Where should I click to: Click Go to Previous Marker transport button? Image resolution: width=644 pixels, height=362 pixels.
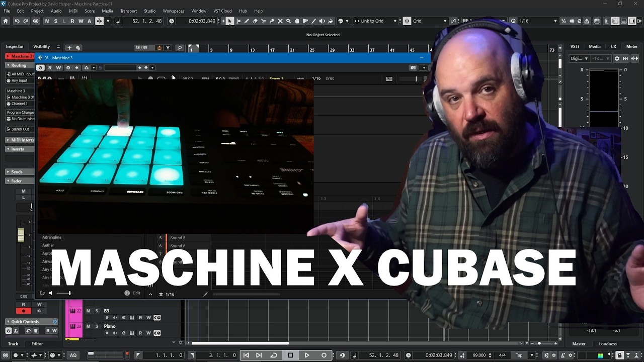(x=246, y=355)
